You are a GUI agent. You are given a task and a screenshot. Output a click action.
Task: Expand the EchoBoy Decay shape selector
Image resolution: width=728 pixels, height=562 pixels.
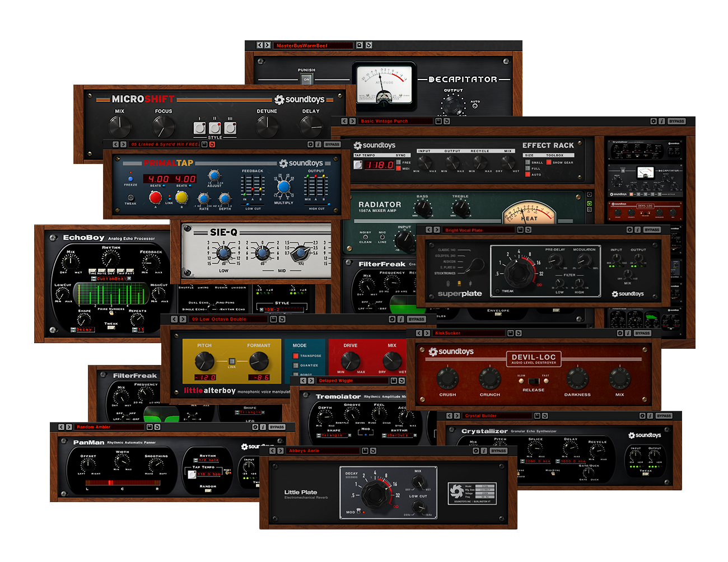pos(83,330)
